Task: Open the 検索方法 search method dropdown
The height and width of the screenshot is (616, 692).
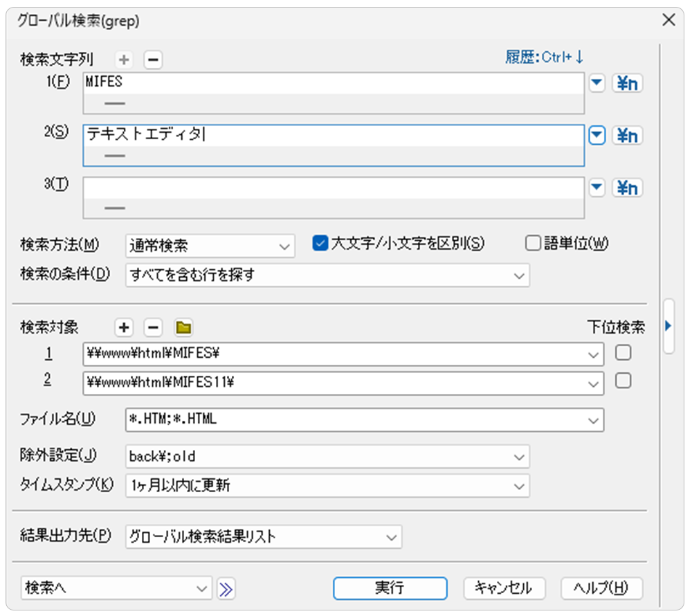Action: coord(210,245)
